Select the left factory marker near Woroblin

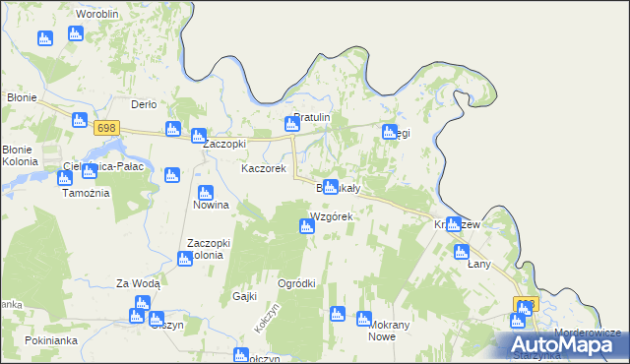pos(45,38)
